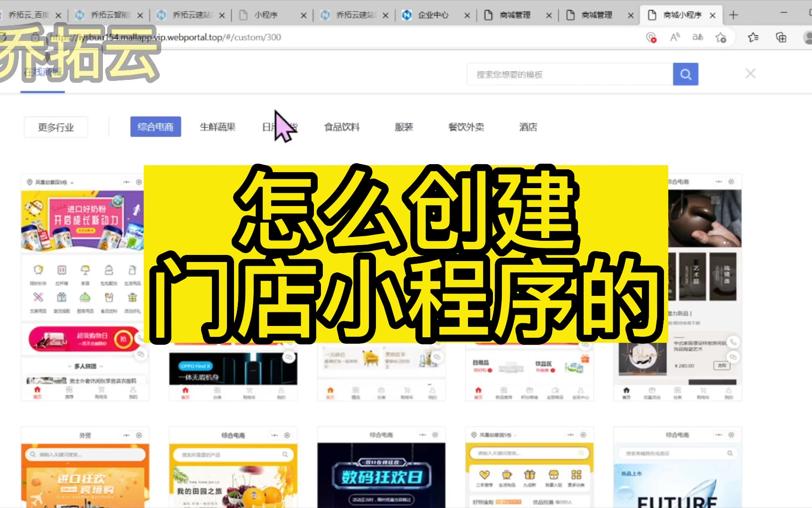Select the 餐饮外卖 category
Image resolution: width=812 pixels, height=508 pixels.
pos(466,127)
